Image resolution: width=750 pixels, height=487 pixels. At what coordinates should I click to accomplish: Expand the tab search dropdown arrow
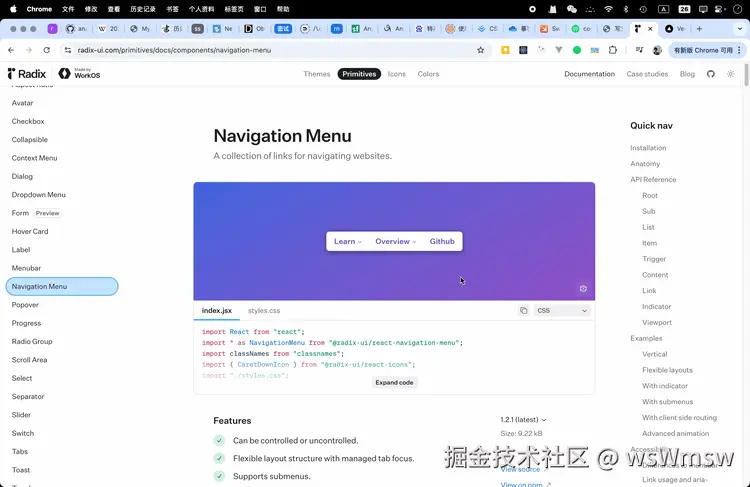(739, 29)
